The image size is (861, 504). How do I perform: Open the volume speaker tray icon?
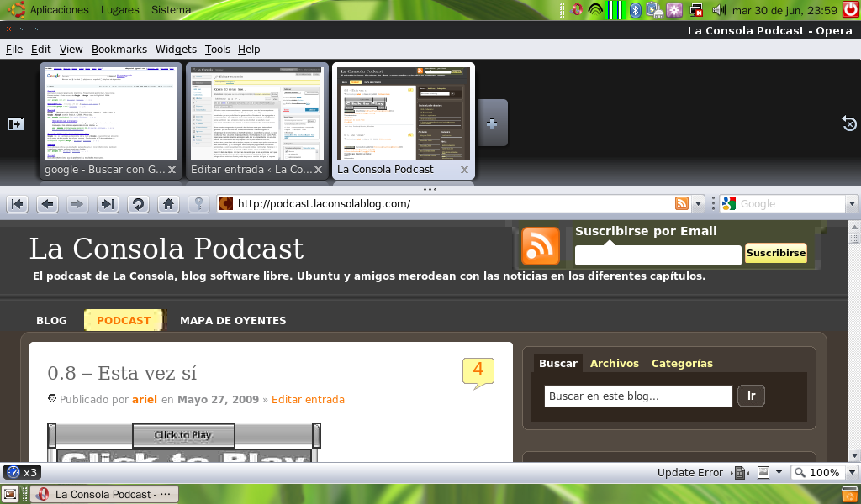point(718,10)
